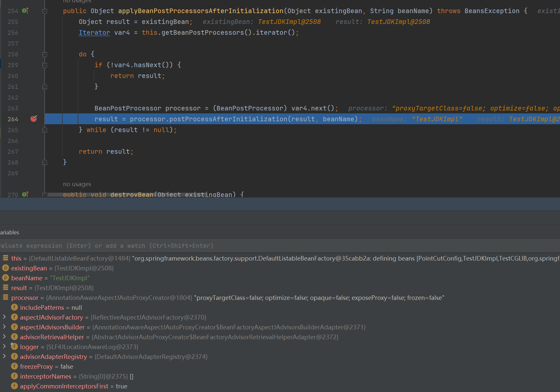Collapse the do block fold marker on line 258
The image size is (560, 392).
pos(45,54)
